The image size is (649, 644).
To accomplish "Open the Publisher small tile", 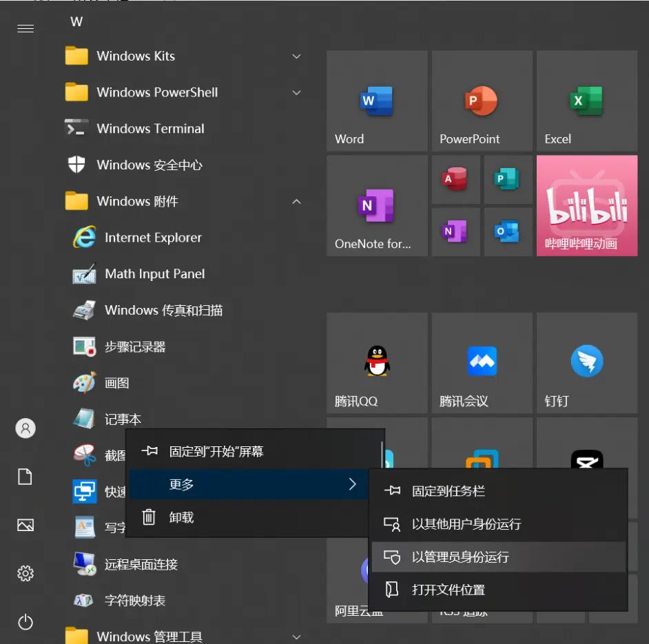I will pos(508,179).
